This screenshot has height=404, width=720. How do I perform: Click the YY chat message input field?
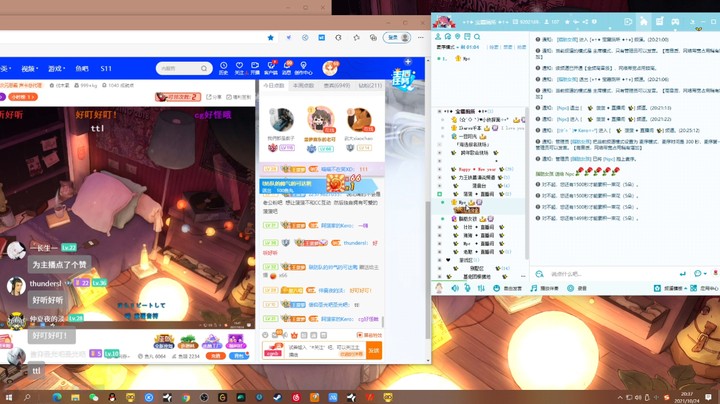(x=611, y=274)
